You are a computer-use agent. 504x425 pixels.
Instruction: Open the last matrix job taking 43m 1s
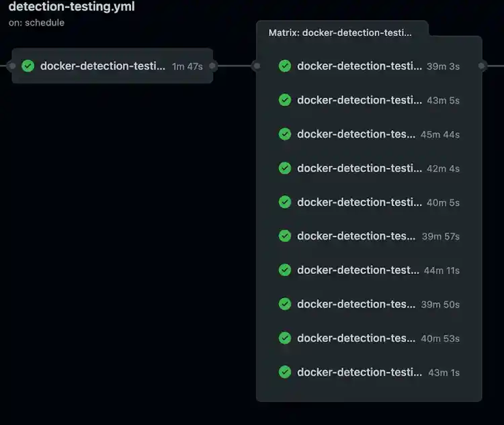coord(359,372)
